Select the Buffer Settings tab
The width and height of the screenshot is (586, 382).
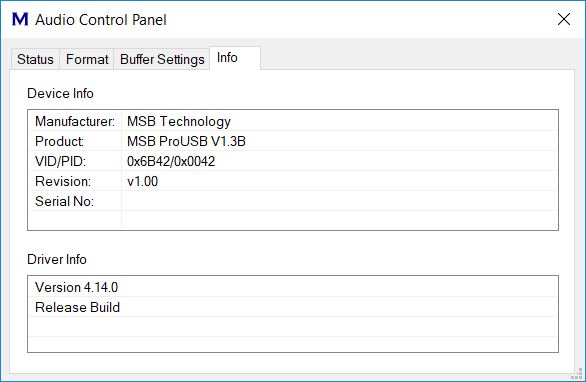(162, 59)
